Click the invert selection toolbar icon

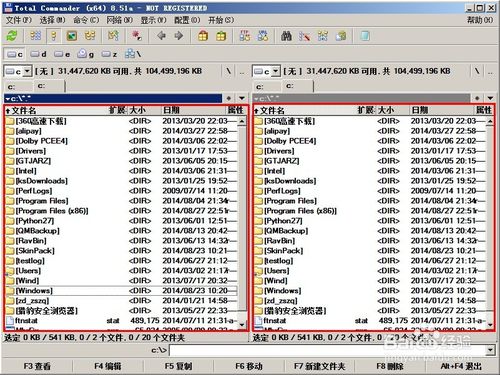tap(113, 36)
